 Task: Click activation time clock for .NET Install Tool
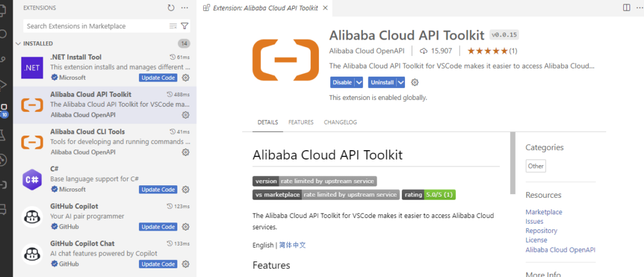(172, 57)
